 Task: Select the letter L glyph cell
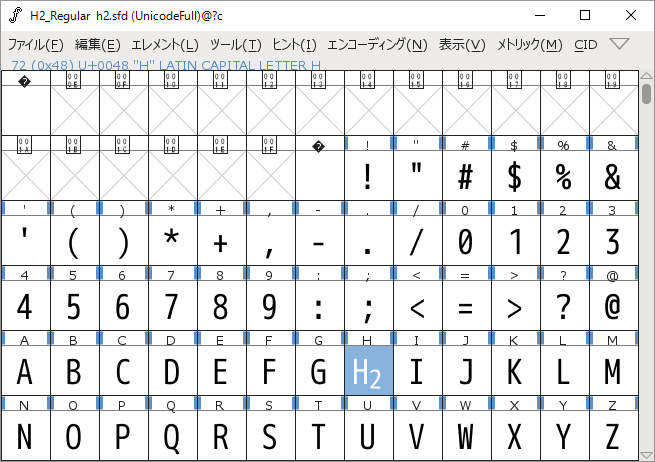pos(565,371)
